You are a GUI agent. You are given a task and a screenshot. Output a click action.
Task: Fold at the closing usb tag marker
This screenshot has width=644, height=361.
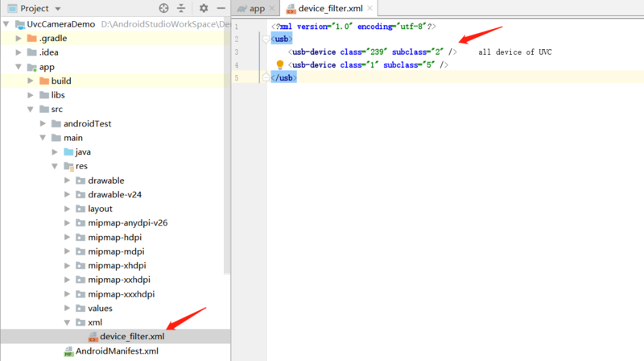[266, 77]
